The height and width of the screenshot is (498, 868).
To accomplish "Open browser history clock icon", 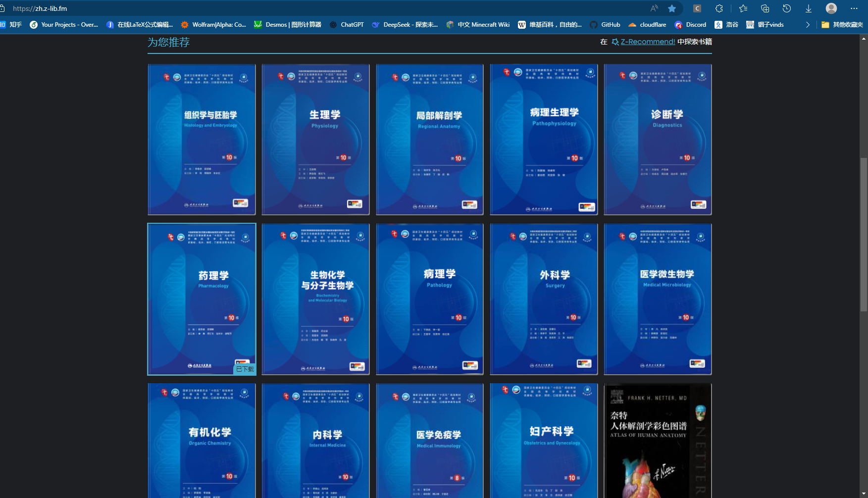I will (x=787, y=8).
